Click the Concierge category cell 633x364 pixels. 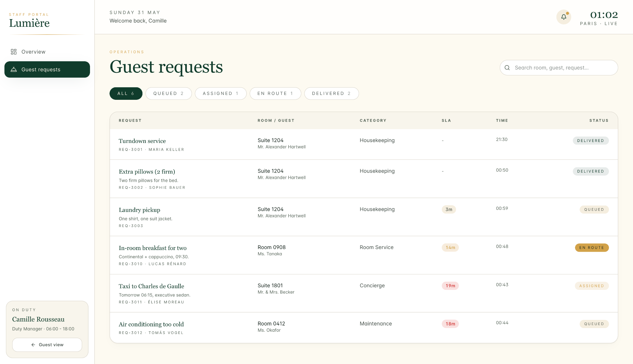pyautogui.click(x=372, y=286)
